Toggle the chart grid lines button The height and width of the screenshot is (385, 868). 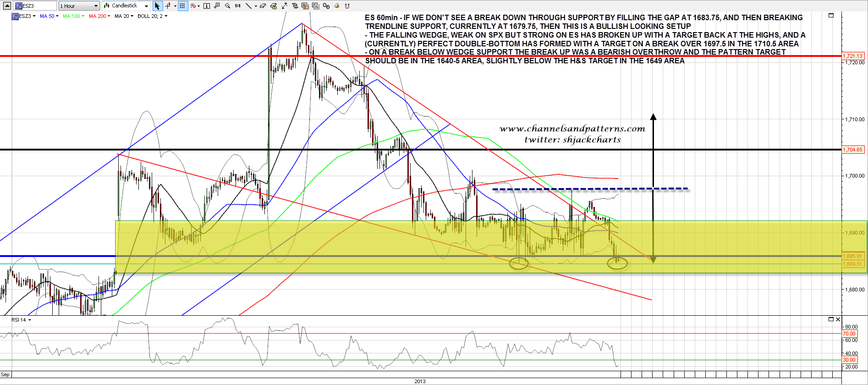(182, 6)
